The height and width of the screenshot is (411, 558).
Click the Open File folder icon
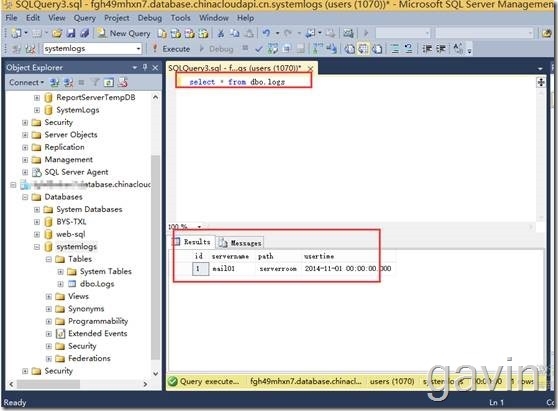click(x=57, y=33)
